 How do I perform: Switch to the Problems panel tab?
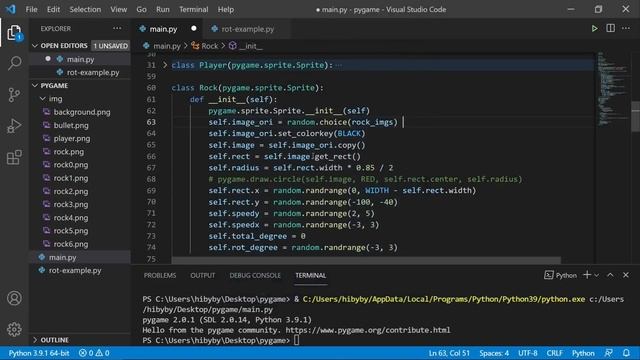(x=160, y=276)
